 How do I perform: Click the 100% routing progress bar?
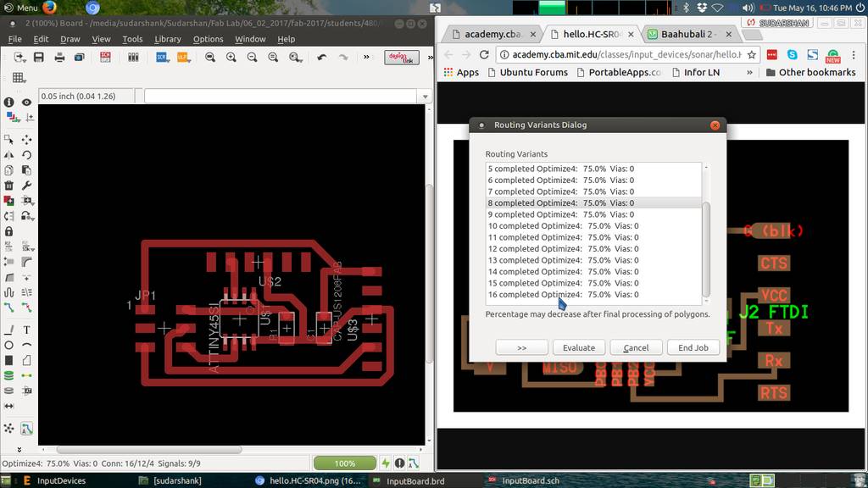(344, 463)
